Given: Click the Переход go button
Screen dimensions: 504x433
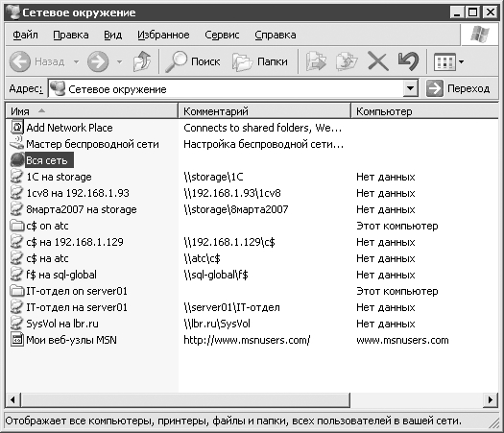Looking at the screenshot, I should tap(458, 88).
